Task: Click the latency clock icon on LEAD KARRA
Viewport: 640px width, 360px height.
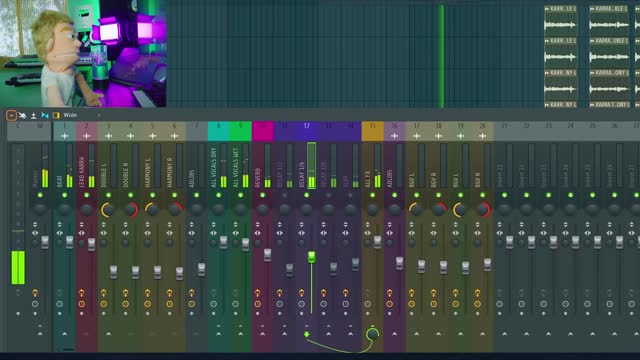Action: point(82,304)
